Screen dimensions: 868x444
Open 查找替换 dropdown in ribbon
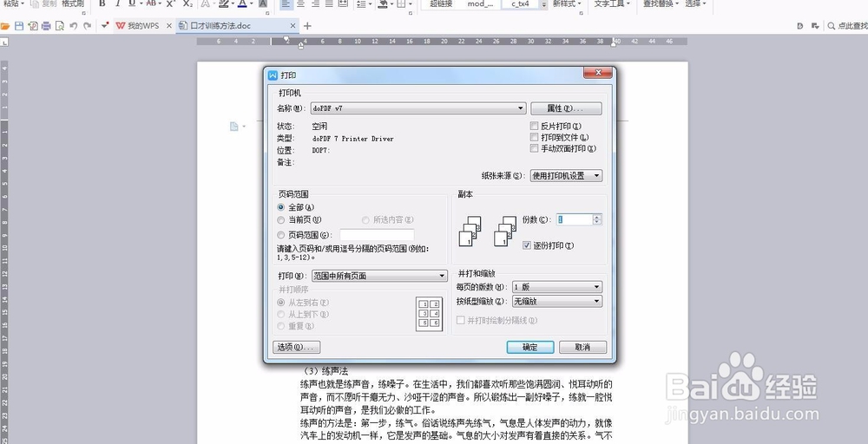click(x=661, y=3)
